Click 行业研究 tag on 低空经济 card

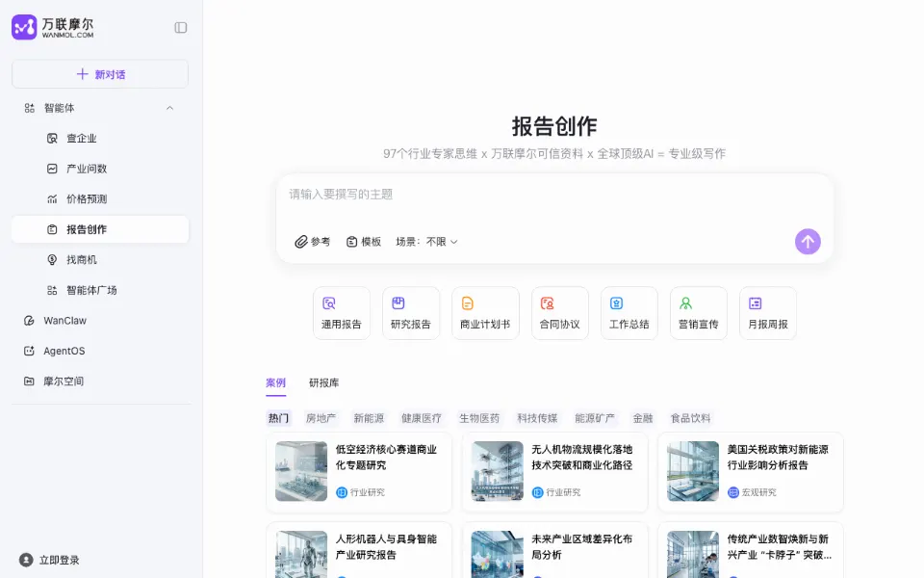pos(361,492)
